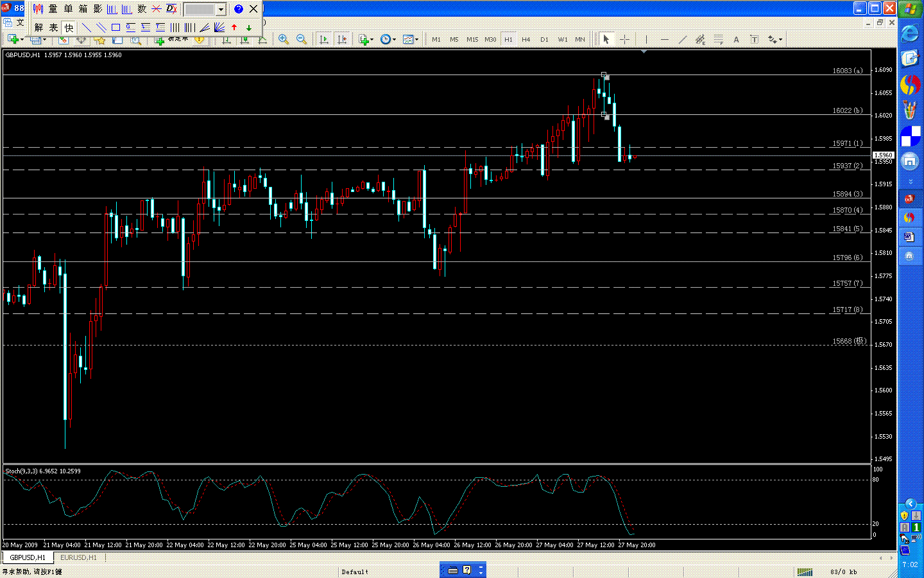Click the keyboard icon on language bar

pyautogui.click(x=453, y=570)
